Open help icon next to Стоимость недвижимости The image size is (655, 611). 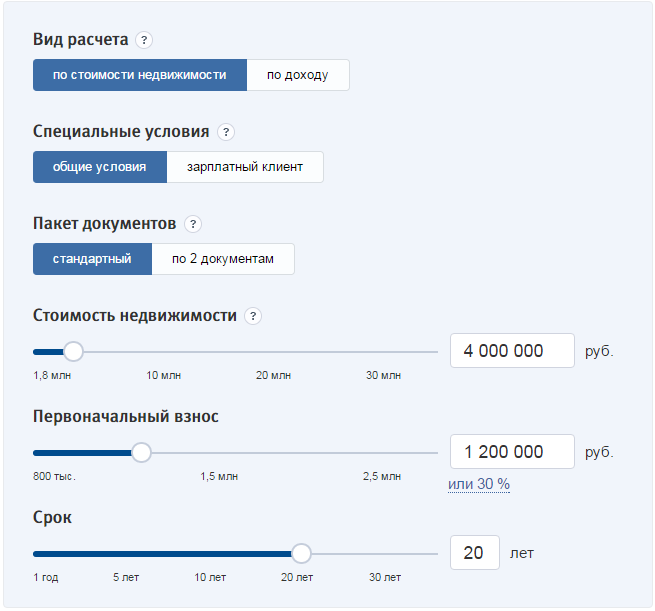(253, 316)
